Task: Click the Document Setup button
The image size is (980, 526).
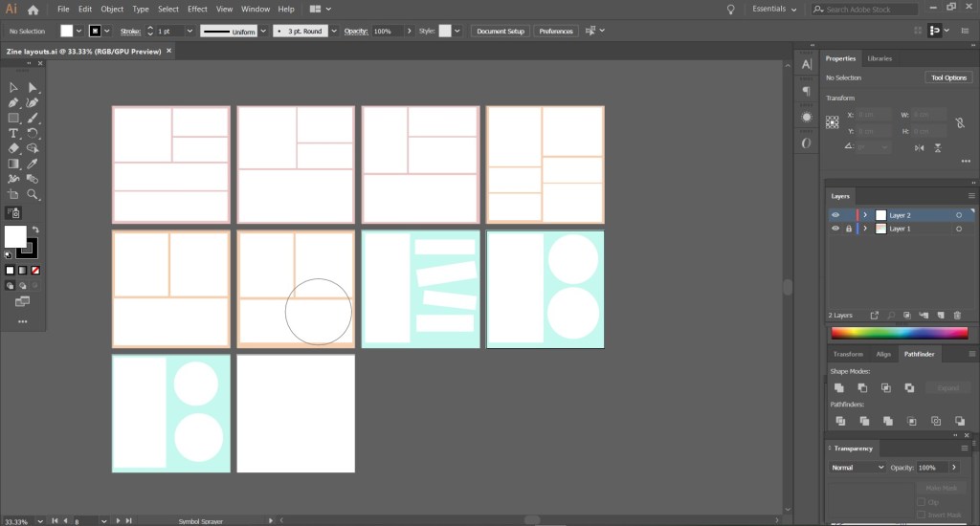Action: pyautogui.click(x=501, y=31)
